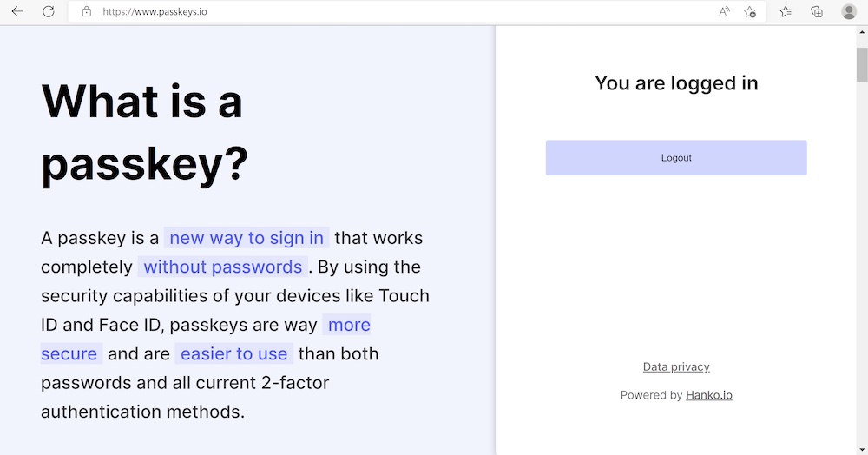
Task: Reload the page with the refresh icon
Action: tap(49, 11)
